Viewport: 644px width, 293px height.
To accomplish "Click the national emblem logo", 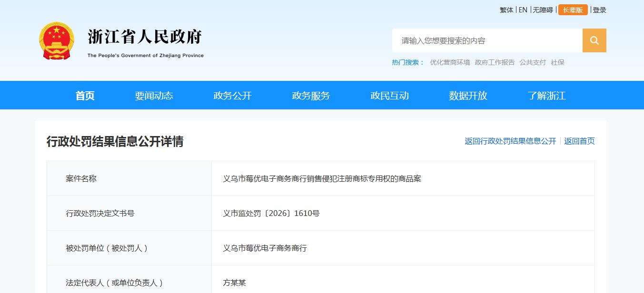I will point(57,41).
